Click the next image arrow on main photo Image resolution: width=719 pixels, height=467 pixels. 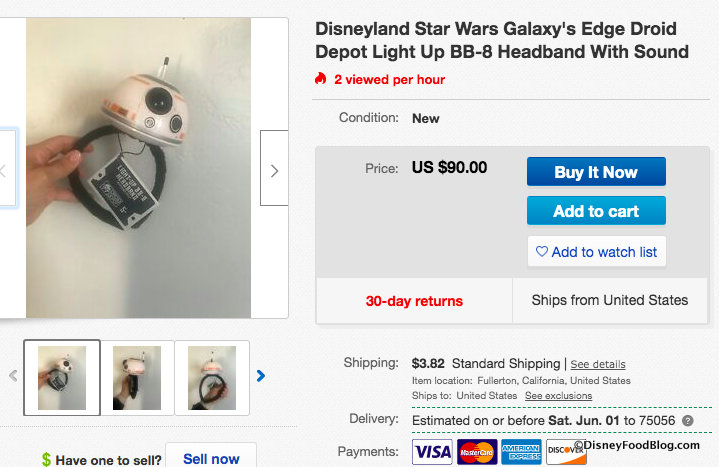(274, 170)
